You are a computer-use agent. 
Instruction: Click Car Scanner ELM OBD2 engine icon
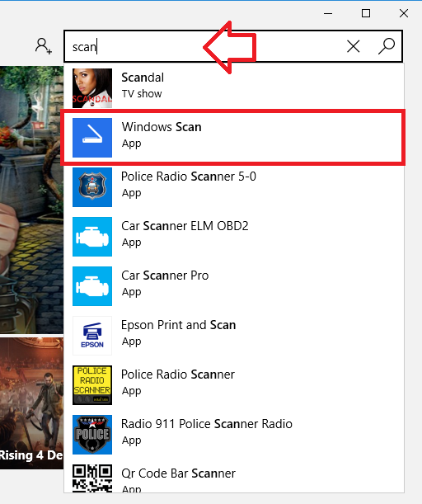pos(92,237)
